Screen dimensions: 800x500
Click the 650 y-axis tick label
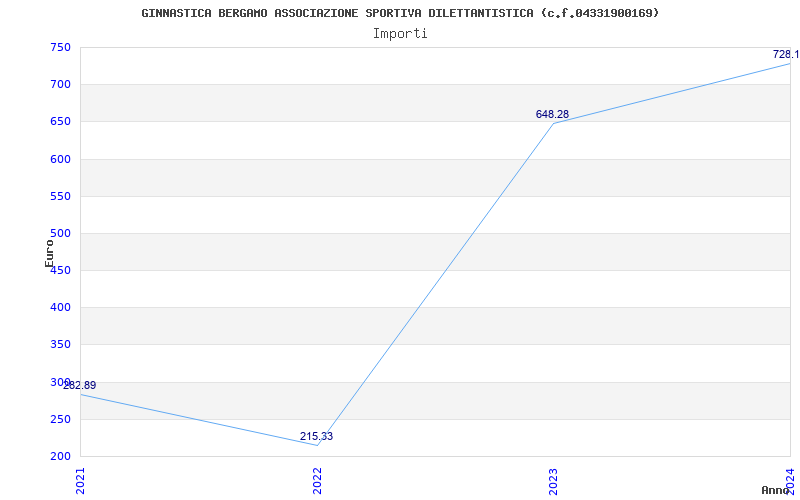click(60, 122)
